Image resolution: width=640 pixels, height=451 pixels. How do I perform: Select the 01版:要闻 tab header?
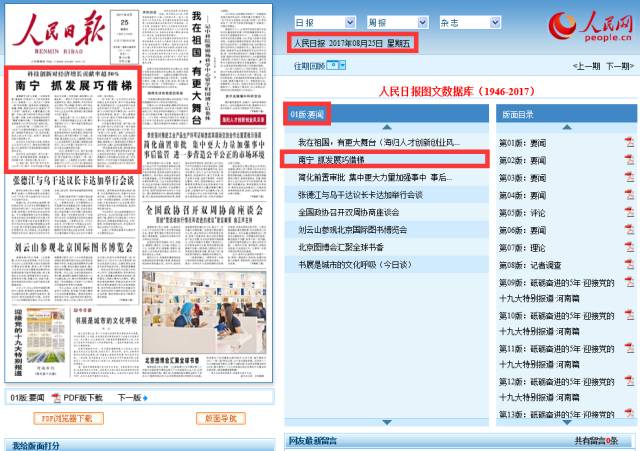[307, 114]
